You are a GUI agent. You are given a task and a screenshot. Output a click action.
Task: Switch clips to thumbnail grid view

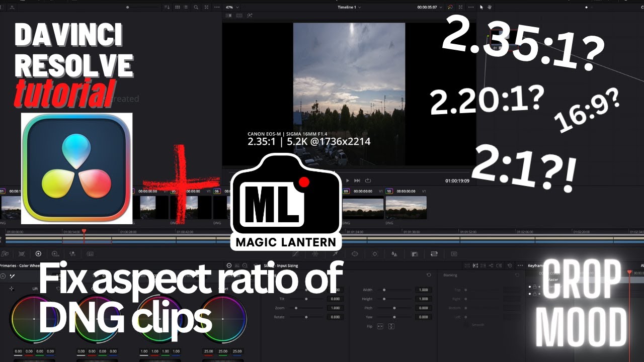tap(178, 8)
